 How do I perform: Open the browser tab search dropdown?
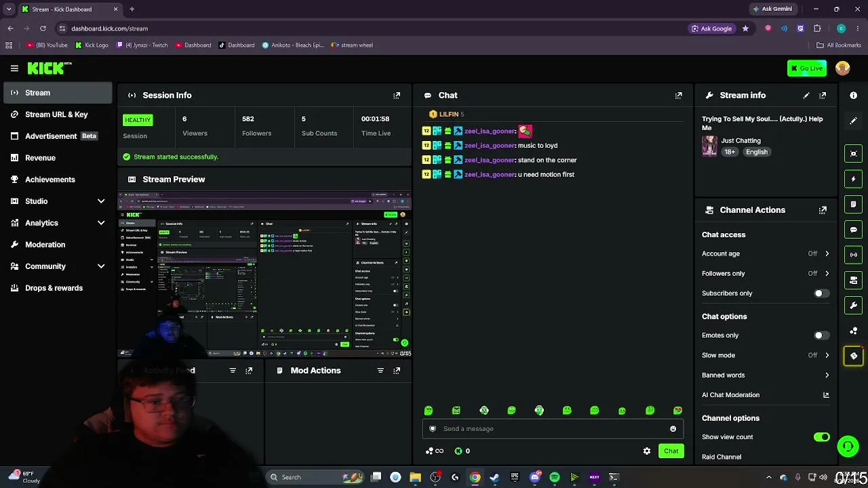coord(9,9)
